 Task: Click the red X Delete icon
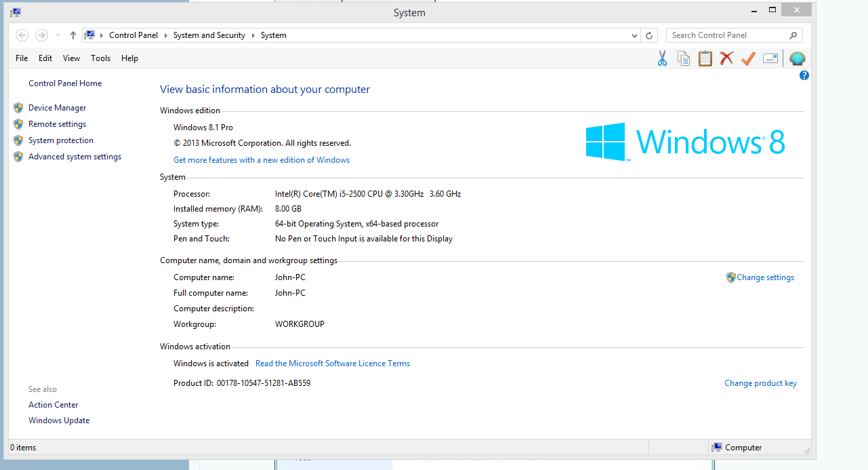tap(726, 59)
